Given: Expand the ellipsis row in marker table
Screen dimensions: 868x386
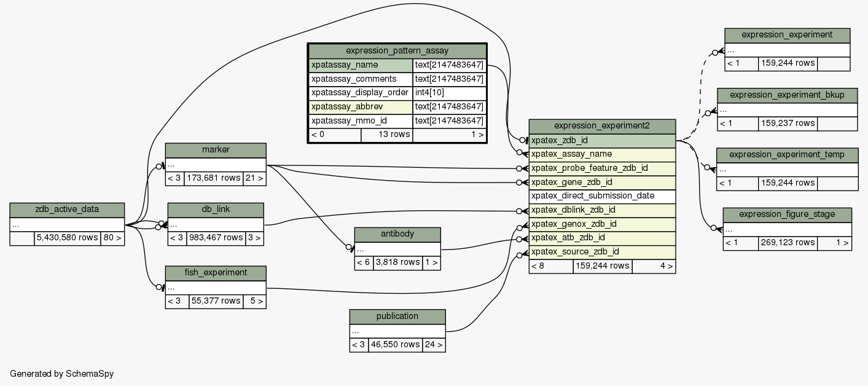Looking at the screenshot, I should (215, 165).
